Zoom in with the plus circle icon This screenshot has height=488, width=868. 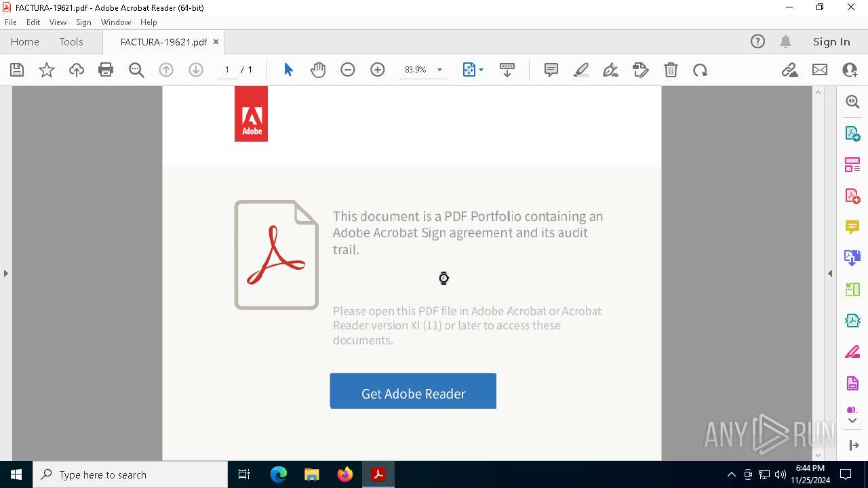pyautogui.click(x=378, y=70)
